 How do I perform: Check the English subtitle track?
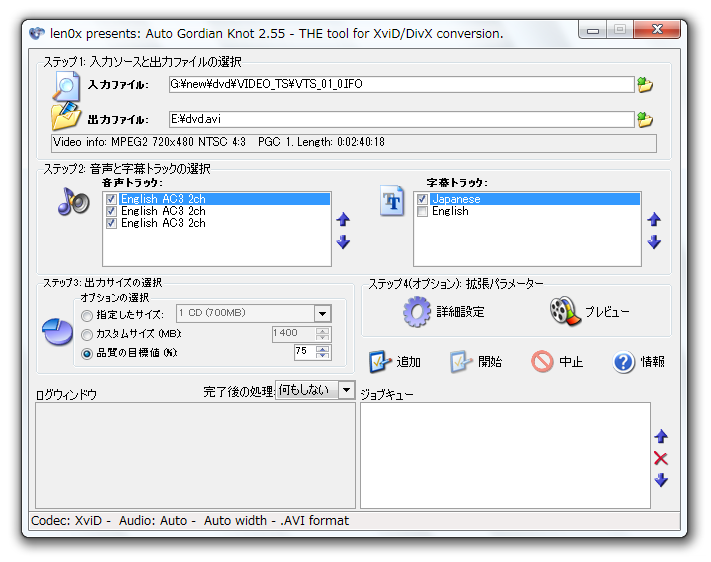click(x=422, y=211)
